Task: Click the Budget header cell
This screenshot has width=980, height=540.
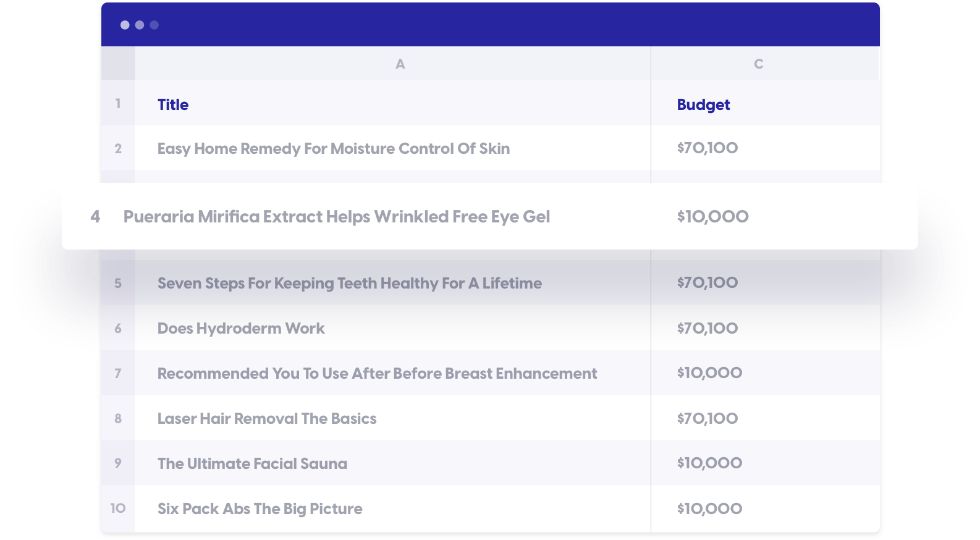Action: [703, 104]
